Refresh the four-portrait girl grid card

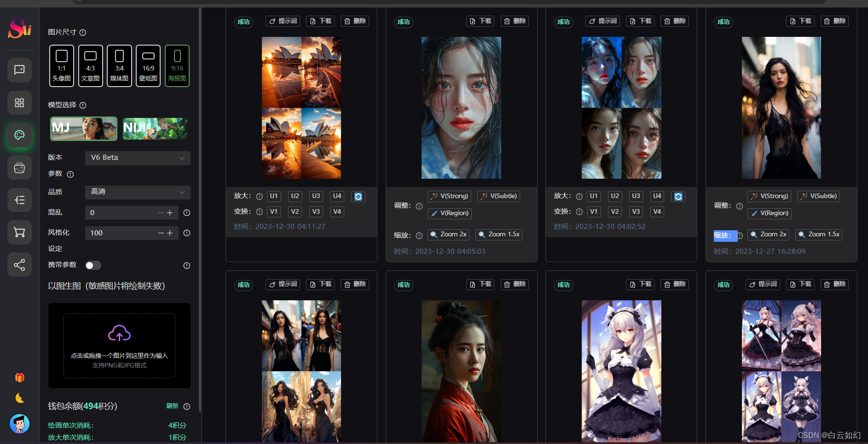[x=678, y=197]
